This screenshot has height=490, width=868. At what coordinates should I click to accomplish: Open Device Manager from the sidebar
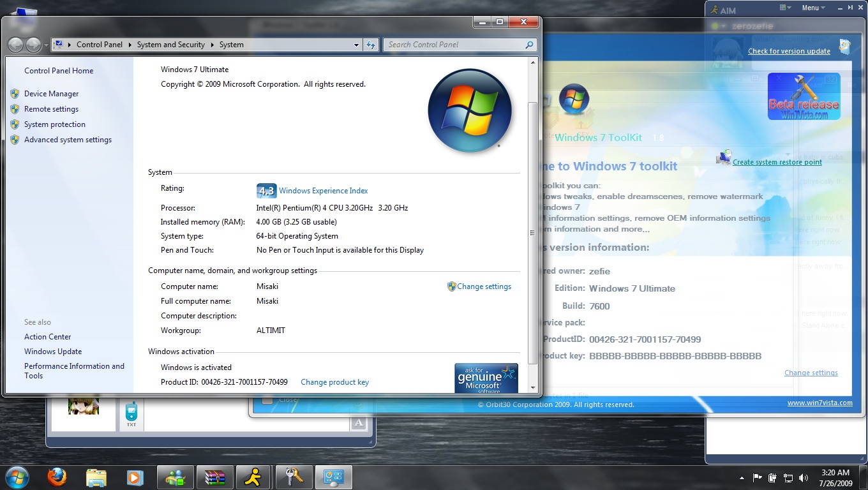coord(51,94)
